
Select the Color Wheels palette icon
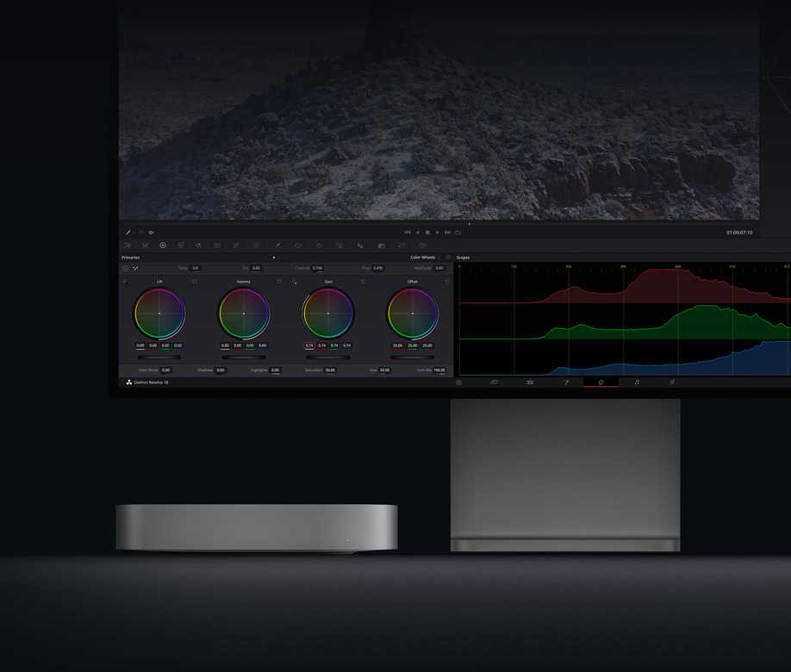coord(162,246)
